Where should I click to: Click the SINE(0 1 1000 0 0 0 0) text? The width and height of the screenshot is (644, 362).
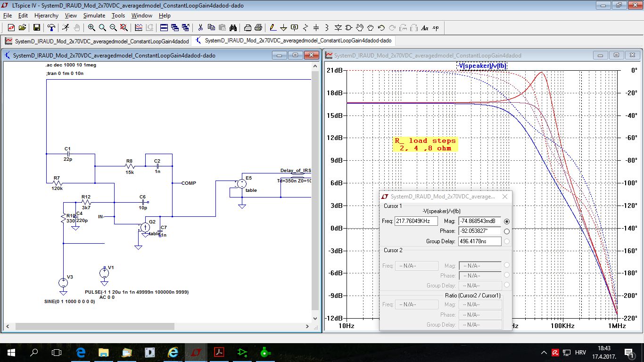pyautogui.click(x=70, y=301)
